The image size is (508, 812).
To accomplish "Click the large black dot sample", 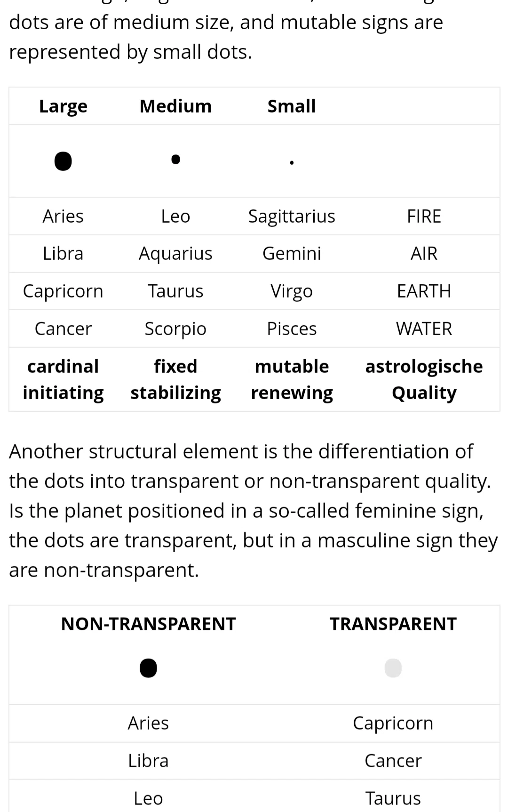I will coord(63,161).
